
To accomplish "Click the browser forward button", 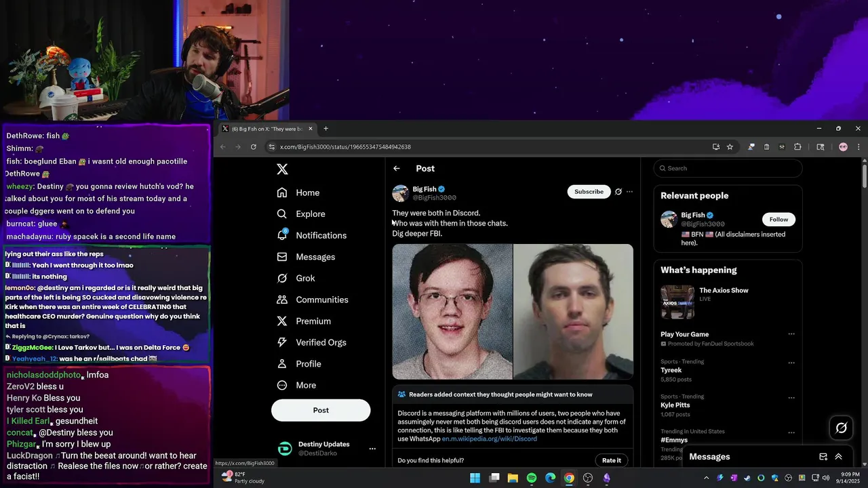I will click(x=238, y=147).
